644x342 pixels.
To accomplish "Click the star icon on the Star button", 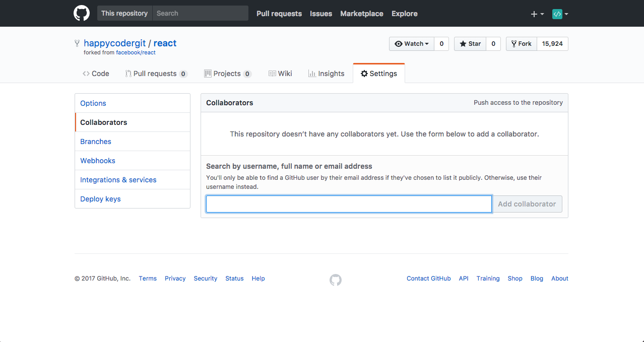I will (462, 43).
